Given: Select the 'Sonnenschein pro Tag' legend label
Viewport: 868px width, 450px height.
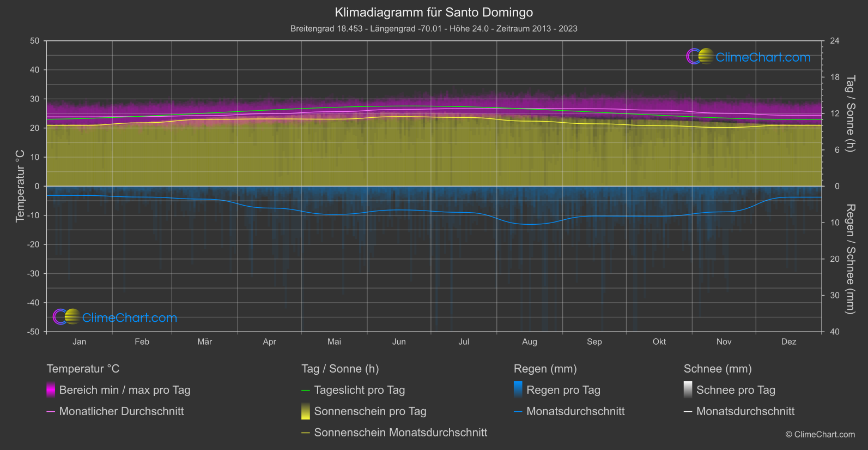Looking at the screenshot, I should click(x=371, y=411).
